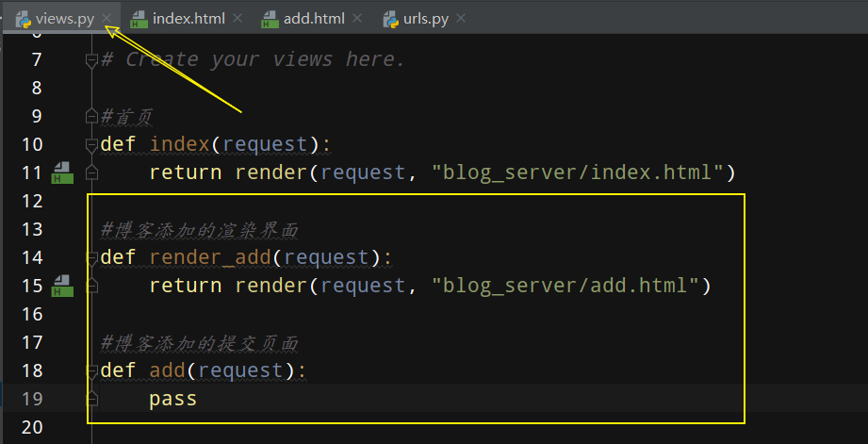This screenshot has height=444, width=868.
Task: Click the HTML file icon on index.html tab
Action: (x=139, y=20)
